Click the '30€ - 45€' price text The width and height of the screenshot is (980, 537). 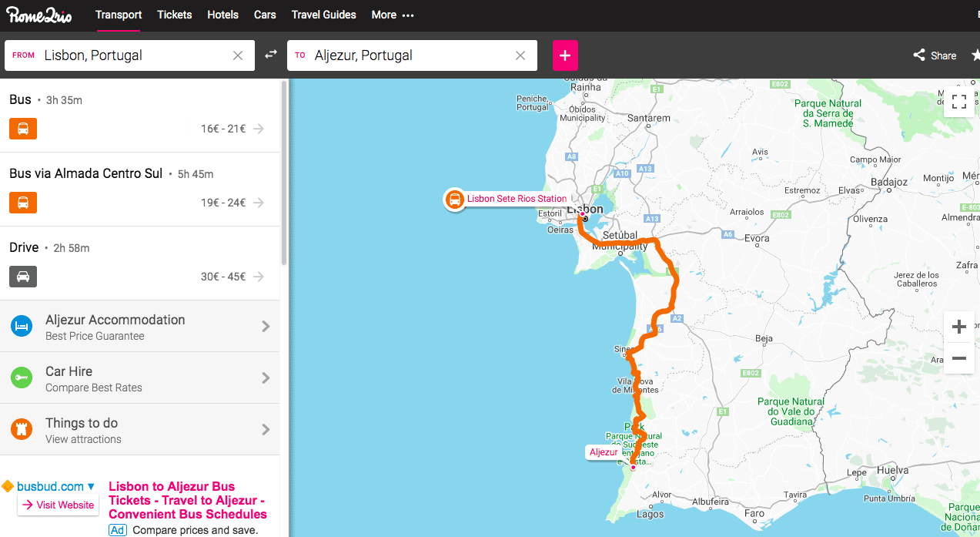pyautogui.click(x=223, y=277)
